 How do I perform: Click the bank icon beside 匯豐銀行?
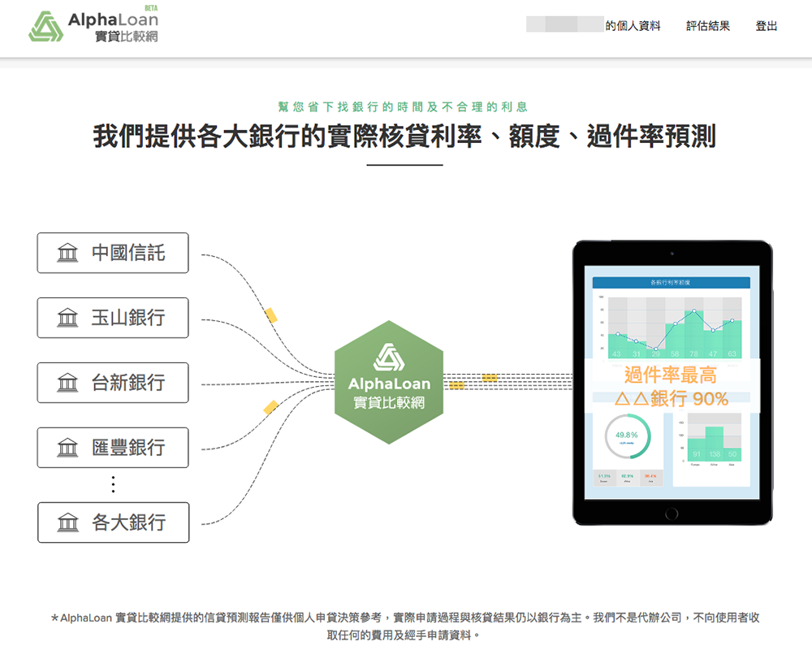pyautogui.click(x=67, y=447)
